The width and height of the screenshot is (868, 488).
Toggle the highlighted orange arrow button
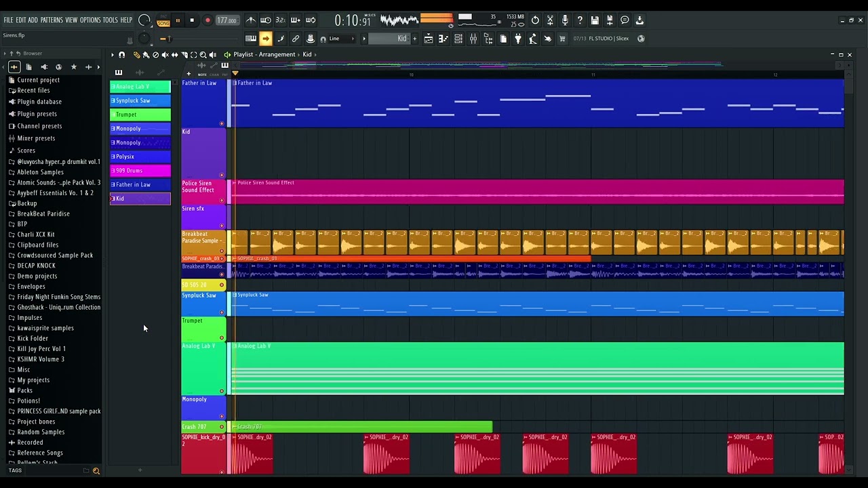pyautogui.click(x=266, y=39)
